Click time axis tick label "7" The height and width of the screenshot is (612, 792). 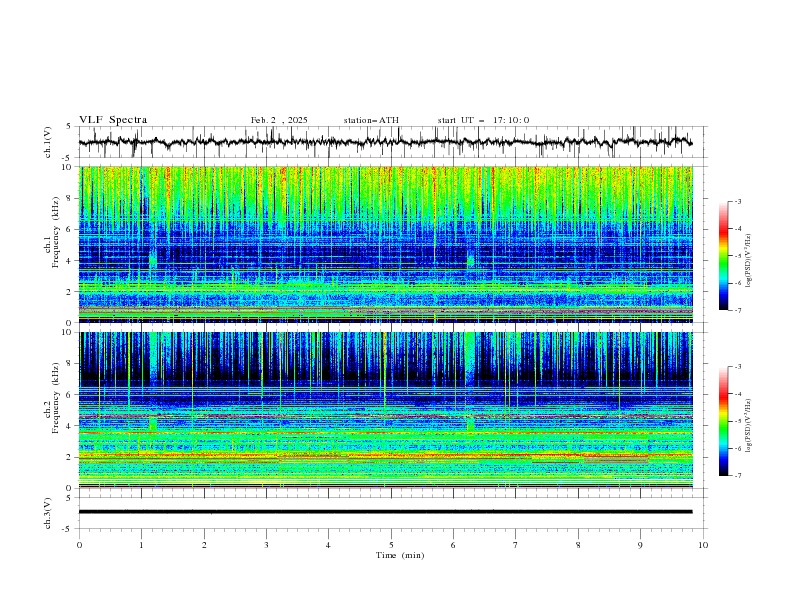(515, 545)
